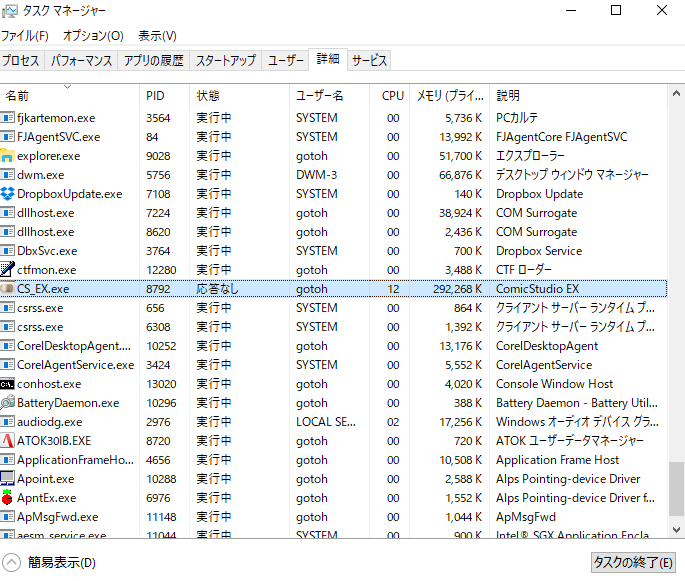
Task: Click the DropboxUpdate.exe Dropbox icon
Action: pyautogui.click(x=7, y=194)
